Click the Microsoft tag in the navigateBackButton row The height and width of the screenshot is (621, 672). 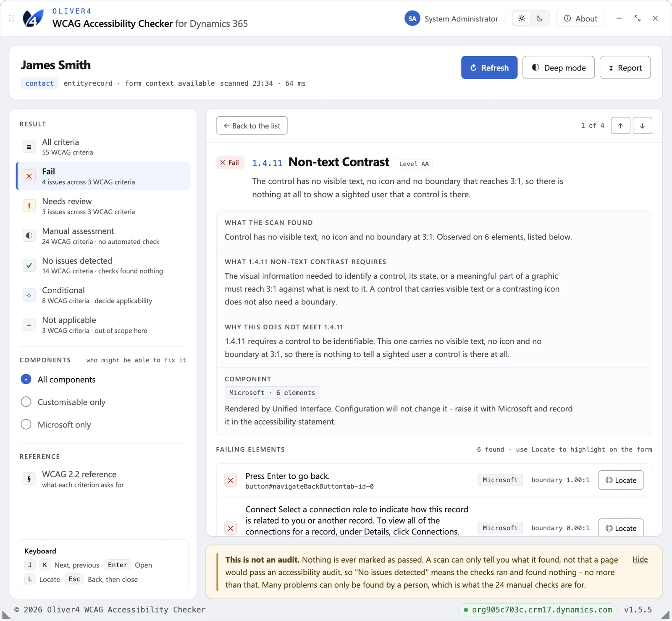500,480
